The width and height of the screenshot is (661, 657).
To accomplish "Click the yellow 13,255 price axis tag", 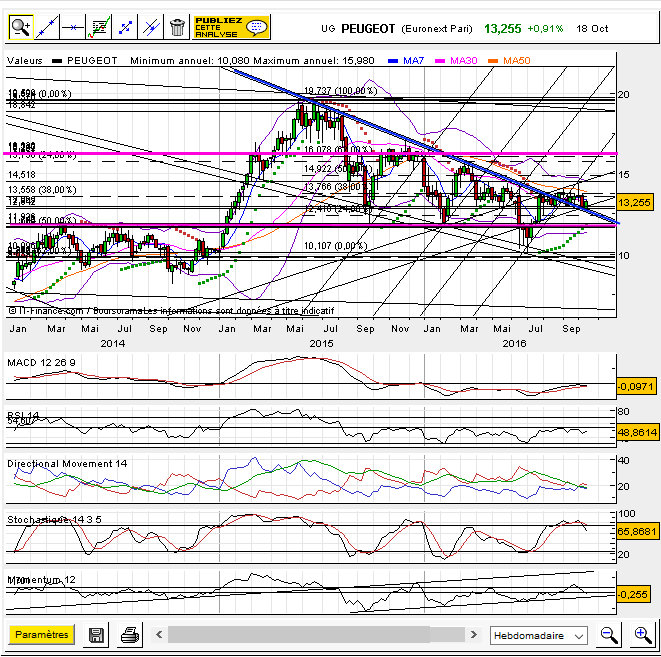I will coord(635,203).
